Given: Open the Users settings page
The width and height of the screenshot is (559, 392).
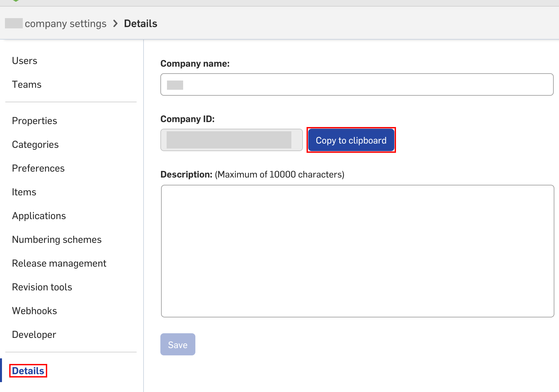Looking at the screenshot, I should (24, 61).
